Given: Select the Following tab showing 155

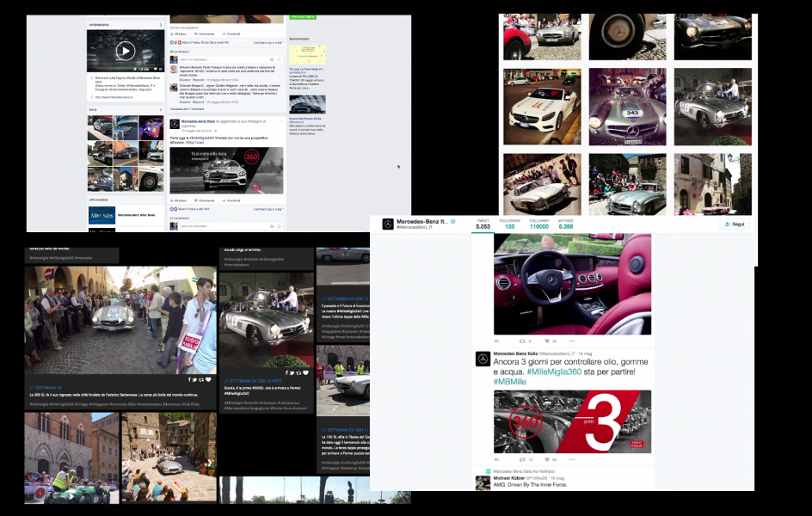Looking at the screenshot, I should coord(509,224).
